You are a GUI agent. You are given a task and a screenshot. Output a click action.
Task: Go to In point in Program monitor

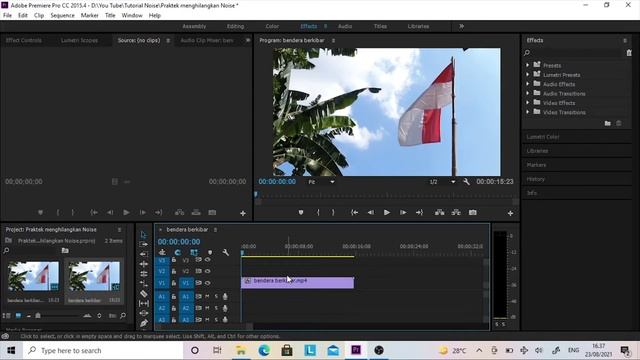[354, 213]
